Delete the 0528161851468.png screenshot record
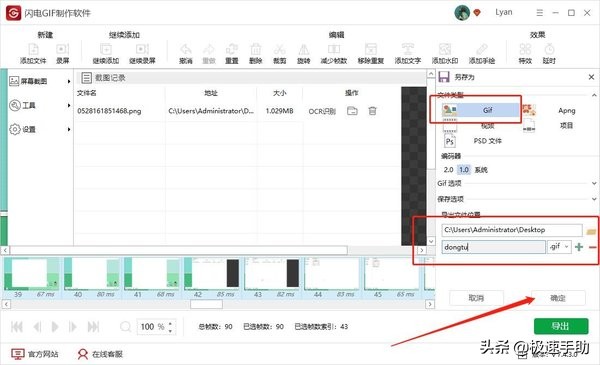This screenshot has width=600, height=365. click(372, 111)
